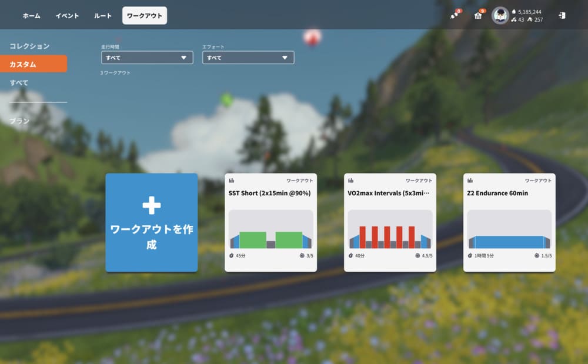
Task: Click bar-chart icon on SST Short card
Action: pos(231,181)
